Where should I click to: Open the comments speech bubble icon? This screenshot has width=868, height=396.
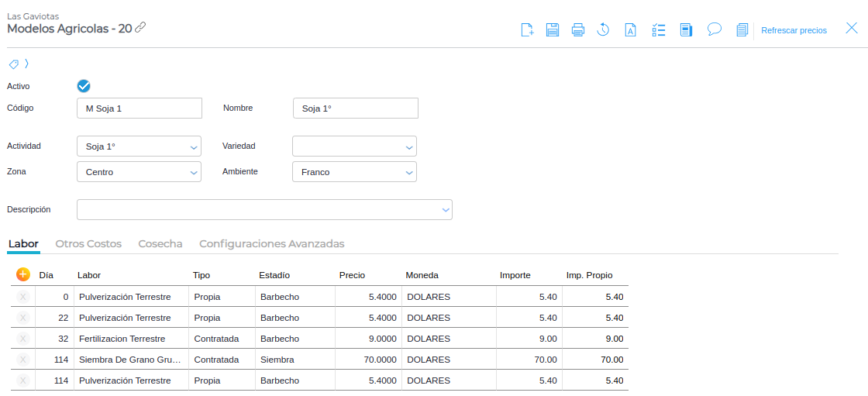715,30
